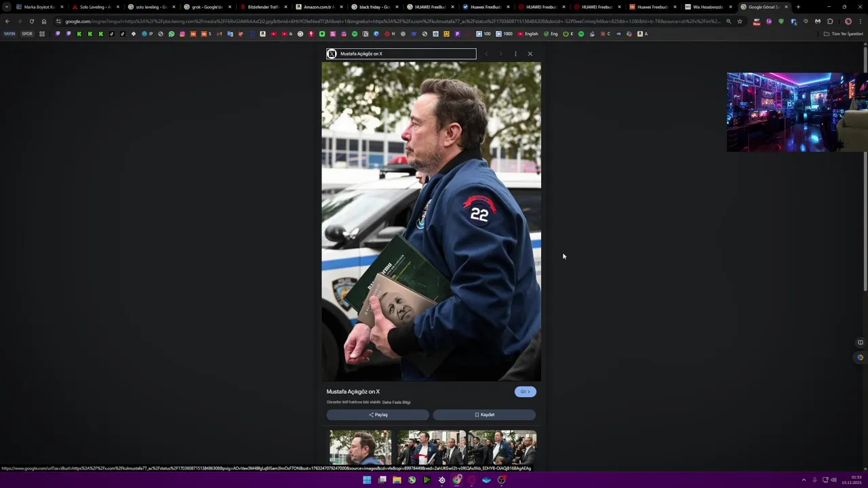Open the browser profile avatar
The height and width of the screenshot is (488, 868).
(848, 21)
